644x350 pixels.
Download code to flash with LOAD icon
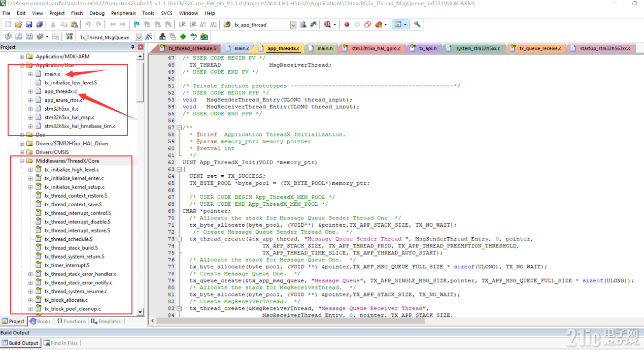coord(70,37)
